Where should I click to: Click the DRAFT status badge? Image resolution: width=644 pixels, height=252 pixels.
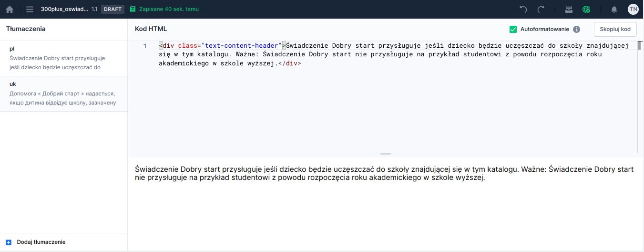[113, 9]
